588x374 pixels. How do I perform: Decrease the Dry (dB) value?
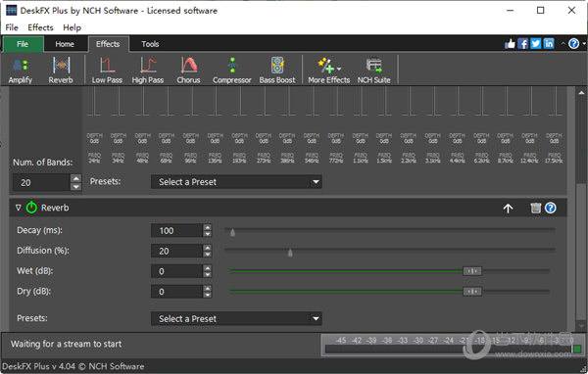click(x=208, y=295)
